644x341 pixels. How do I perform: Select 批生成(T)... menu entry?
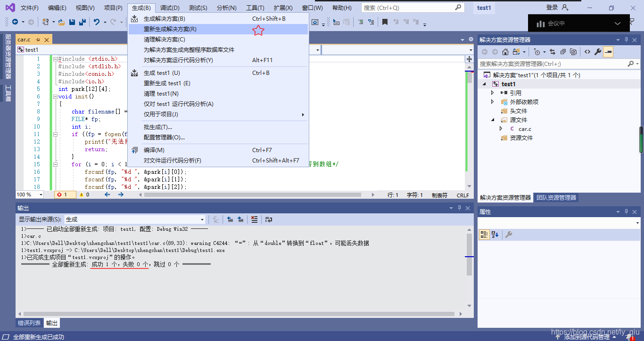(218, 127)
